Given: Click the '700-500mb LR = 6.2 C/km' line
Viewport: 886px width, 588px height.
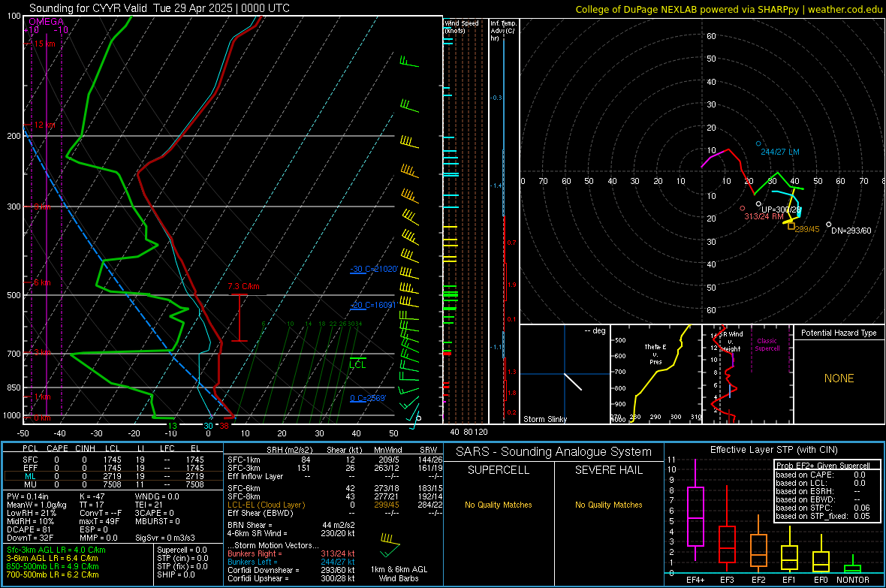Looking at the screenshot, I should 53,574.
